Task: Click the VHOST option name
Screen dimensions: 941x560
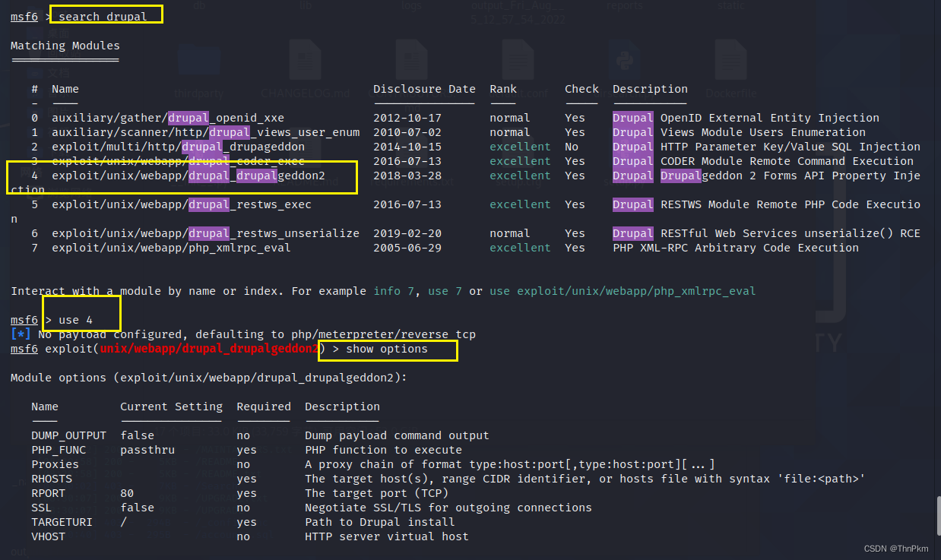Action: [48, 536]
